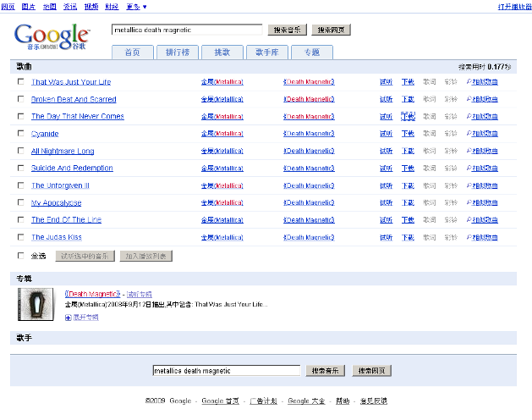Open the song Cyanide
The width and height of the screenshot is (532, 420).
coord(45,134)
